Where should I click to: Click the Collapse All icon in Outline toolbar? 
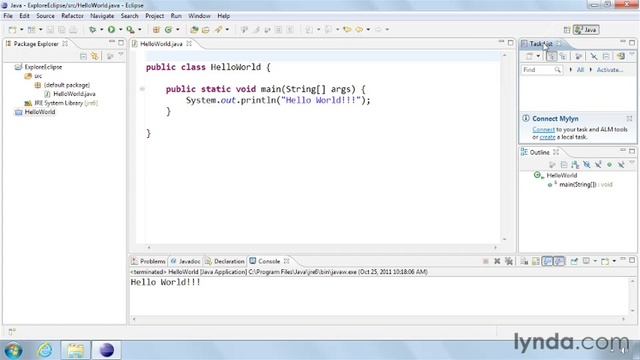564,164
